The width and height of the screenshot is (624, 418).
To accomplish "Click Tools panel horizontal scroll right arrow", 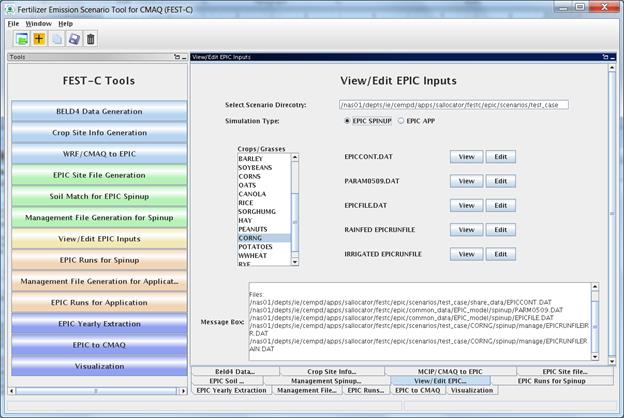I will click(x=183, y=391).
